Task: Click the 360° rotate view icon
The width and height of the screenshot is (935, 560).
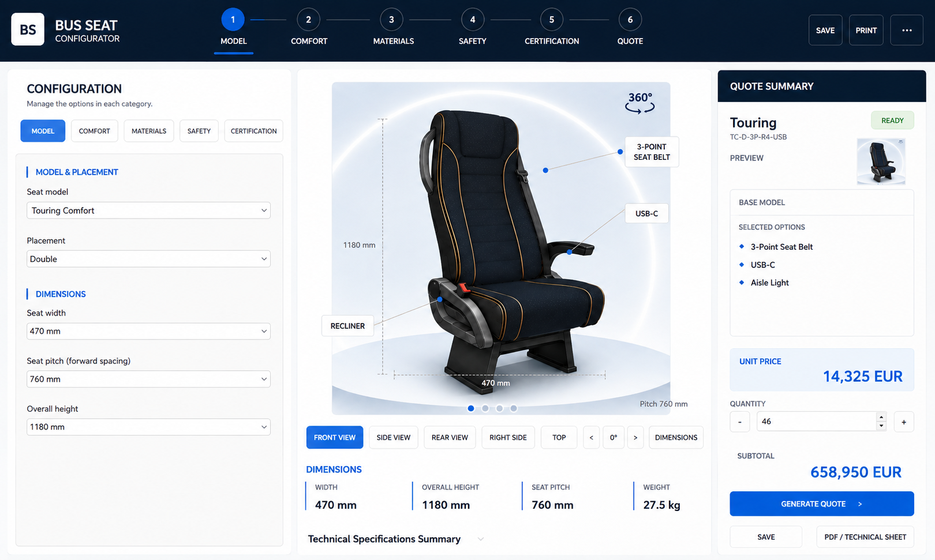Action: pos(639,103)
